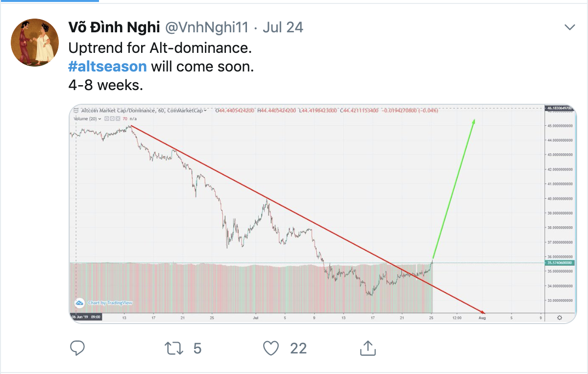Select the green current price label 35.57
Image resolution: width=588 pixels, height=374 pixels.
click(x=559, y=263)
